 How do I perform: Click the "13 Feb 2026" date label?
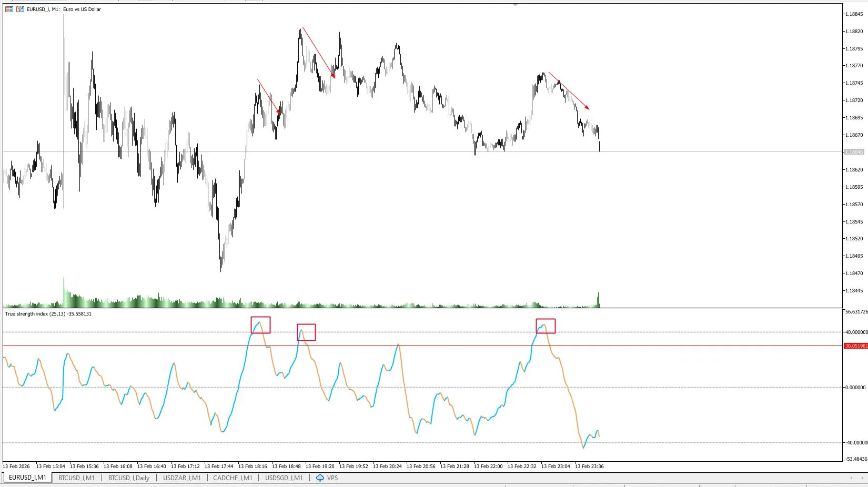point(16,466)
